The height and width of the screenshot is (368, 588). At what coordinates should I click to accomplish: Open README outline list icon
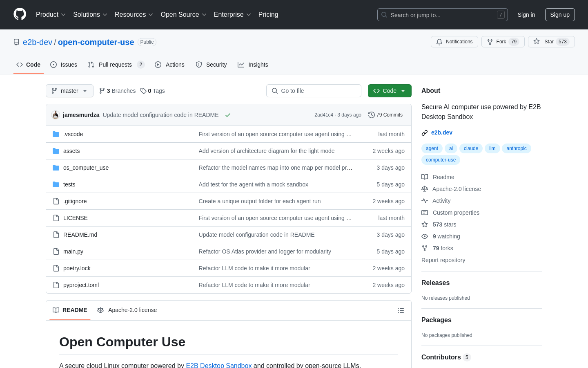pos(401,310)
